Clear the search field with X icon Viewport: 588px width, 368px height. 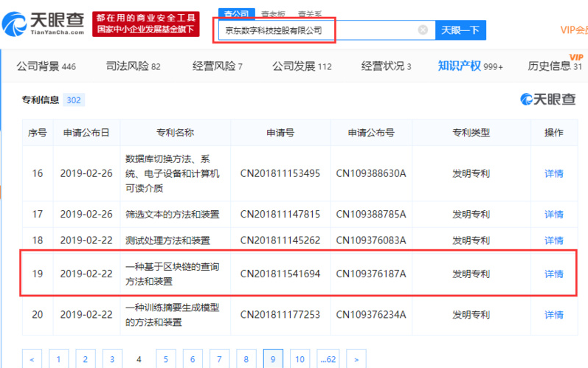pos(423,30)
